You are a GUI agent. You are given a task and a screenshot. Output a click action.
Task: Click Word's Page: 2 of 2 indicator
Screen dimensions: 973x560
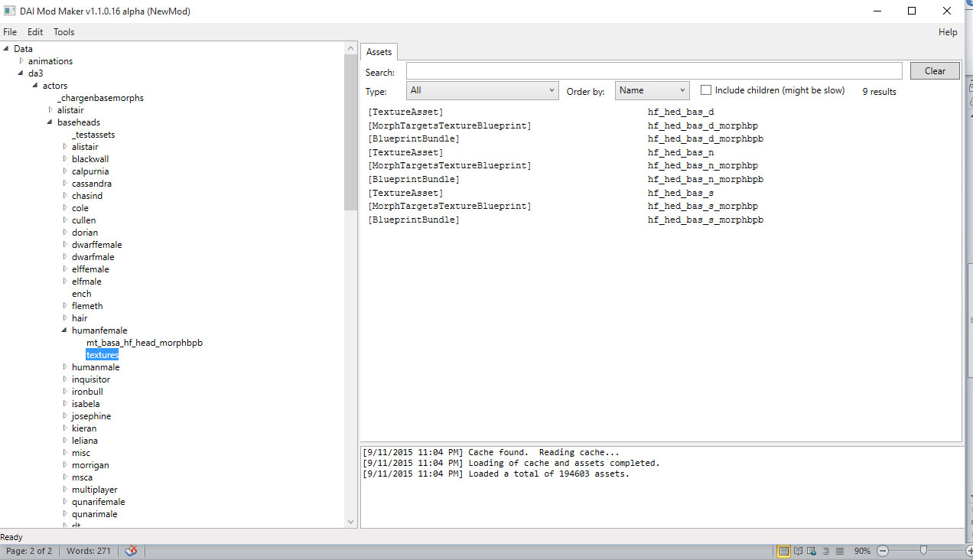click(30, 551)
